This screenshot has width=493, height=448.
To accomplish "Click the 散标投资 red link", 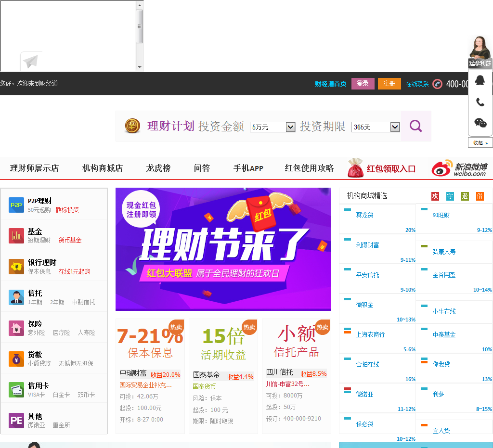I will (67, 210).
